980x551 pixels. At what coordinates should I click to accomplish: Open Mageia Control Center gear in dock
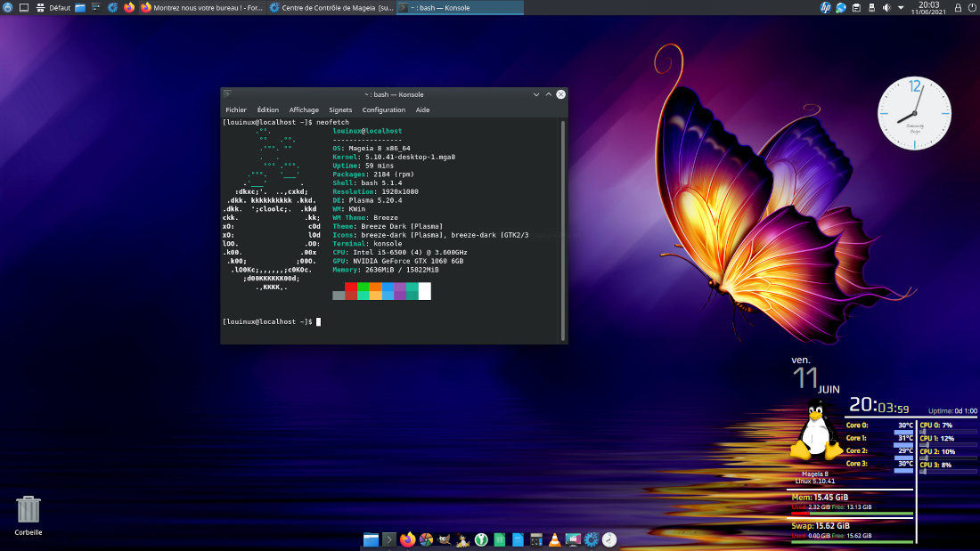592,539
